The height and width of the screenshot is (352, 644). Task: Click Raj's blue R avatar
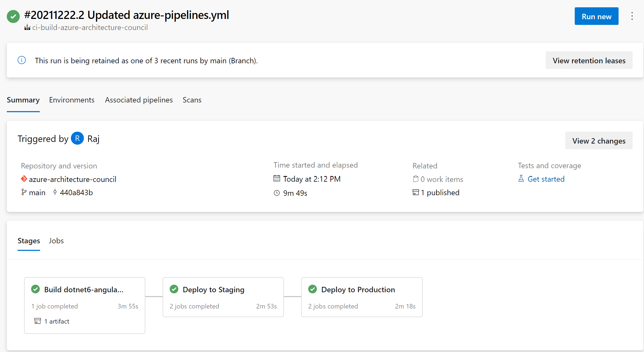[x=77, y=138]
